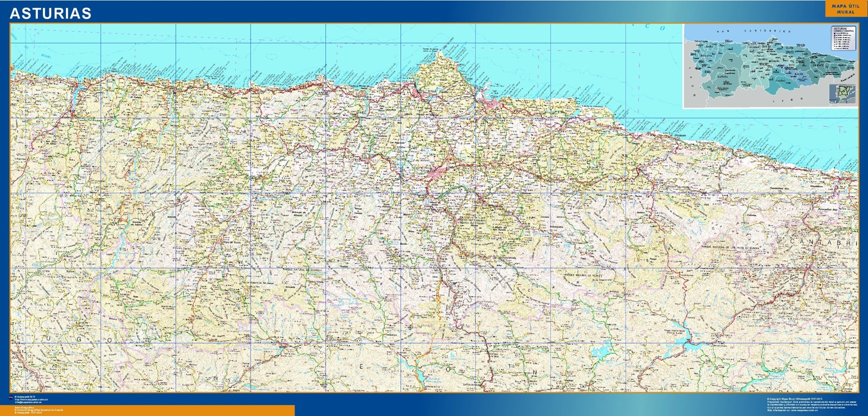Click the ASTURIAS legend box in the inset
The image size is (868, 416).
[x=842, y=38]
